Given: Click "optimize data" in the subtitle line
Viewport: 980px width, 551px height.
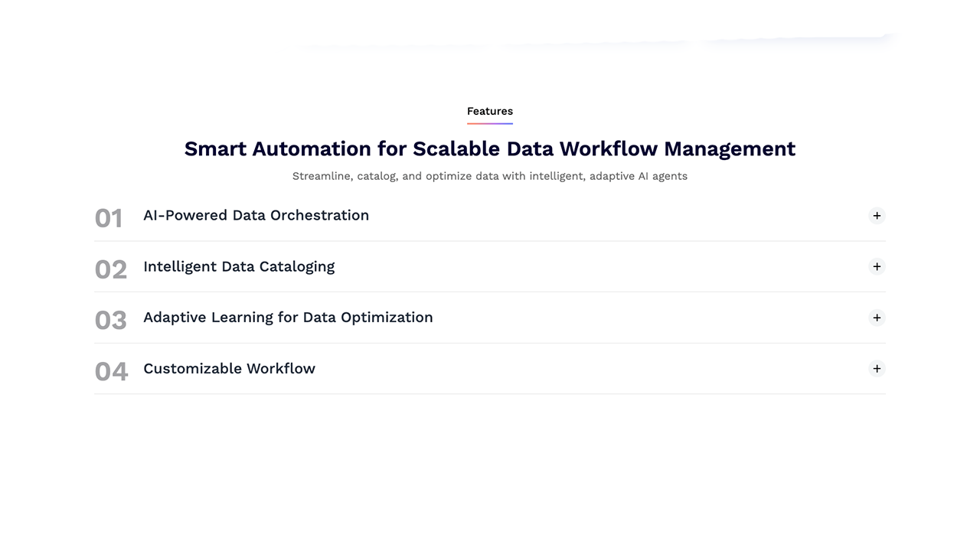Looking at the screenshot, I should pyautogui.click(x=462, y=176).
